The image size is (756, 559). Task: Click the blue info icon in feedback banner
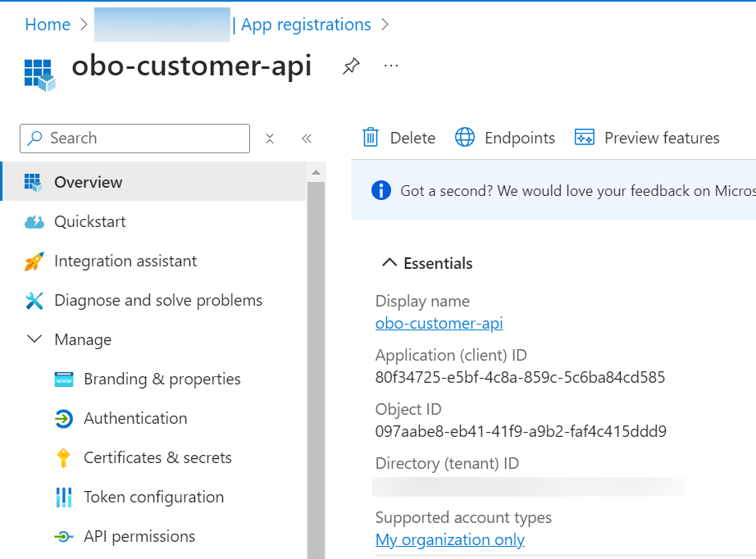(x=381, y=190)
